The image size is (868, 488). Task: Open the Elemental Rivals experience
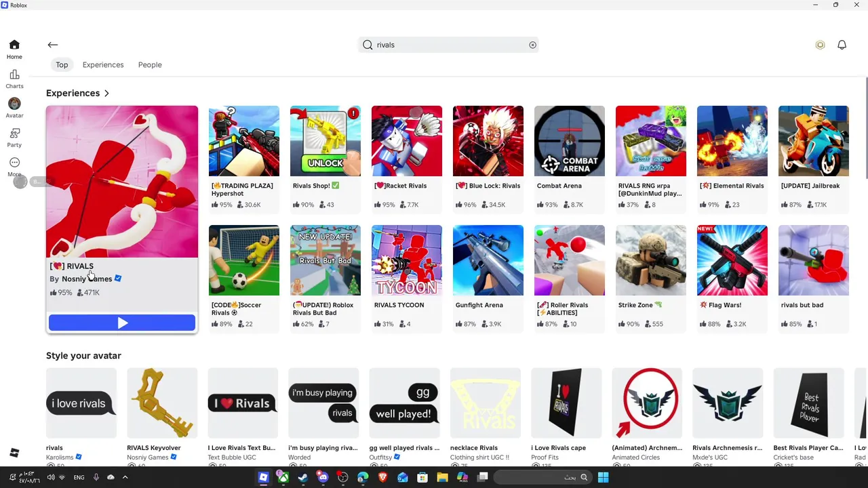click(x=732, y=159)
